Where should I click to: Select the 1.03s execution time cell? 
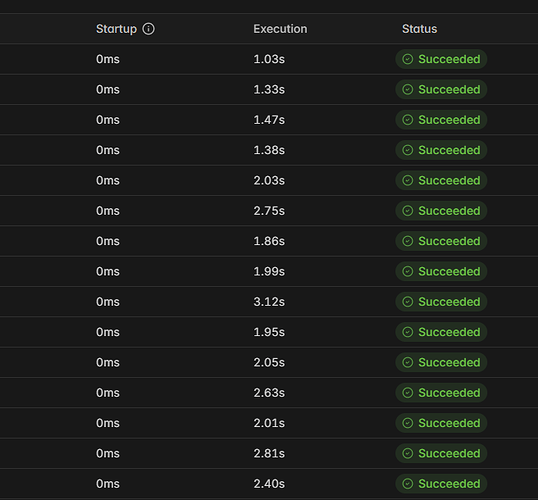coord(269,59)
